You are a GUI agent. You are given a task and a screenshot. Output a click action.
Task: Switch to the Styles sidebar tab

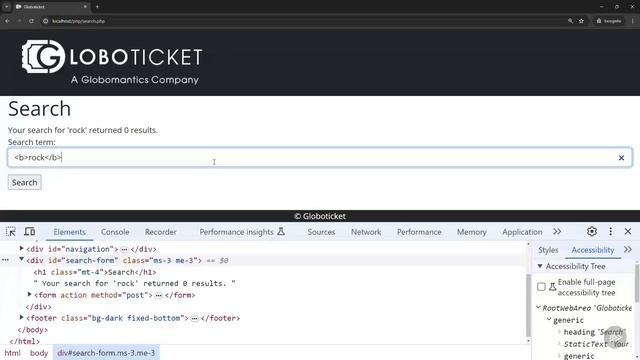(x=548, y=250)
